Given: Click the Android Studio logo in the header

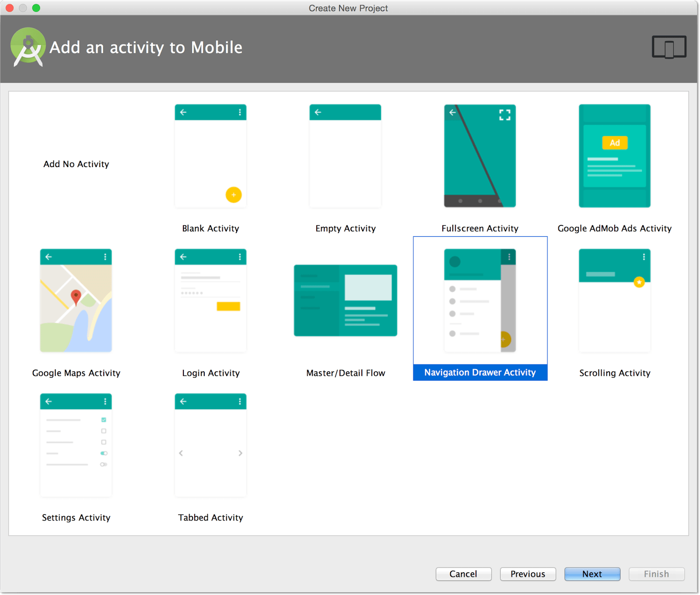Looking at the screenshot, I should pos(27,47).
